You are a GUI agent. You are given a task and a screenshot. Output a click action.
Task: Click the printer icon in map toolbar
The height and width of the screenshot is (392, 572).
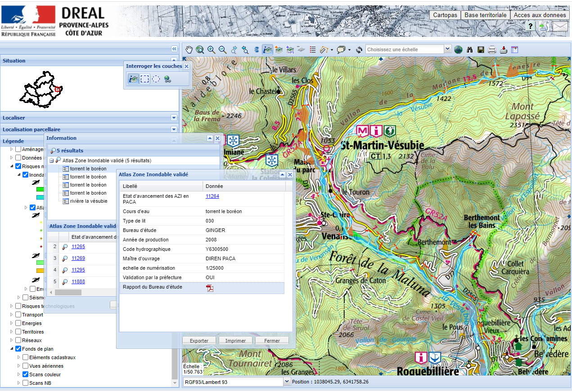[492, 49]
